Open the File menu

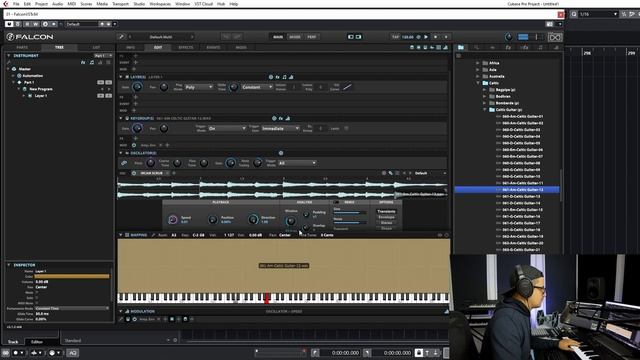[x=16, y=4]
